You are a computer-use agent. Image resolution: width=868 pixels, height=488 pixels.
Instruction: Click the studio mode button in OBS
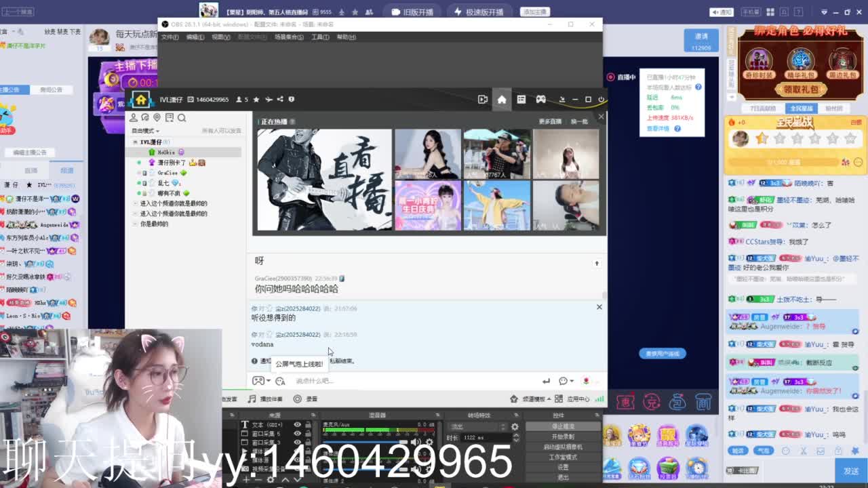(x=563, y=457)
